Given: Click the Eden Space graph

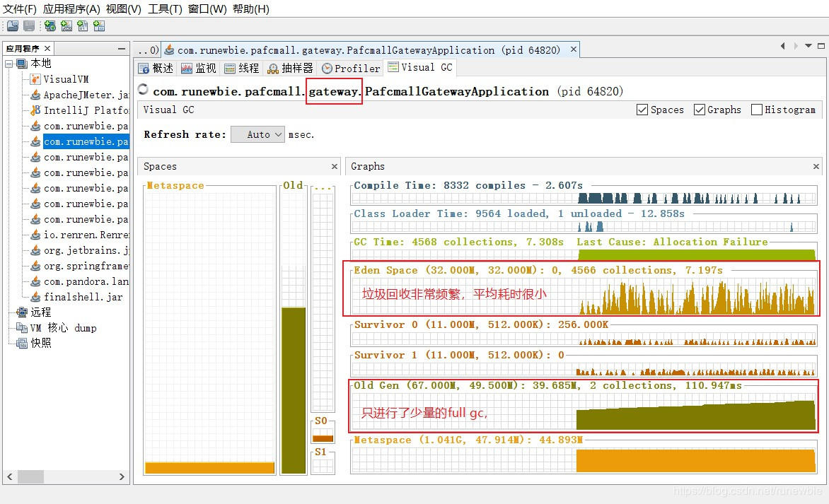Looking at the screenshot, I should coord(584,297).
